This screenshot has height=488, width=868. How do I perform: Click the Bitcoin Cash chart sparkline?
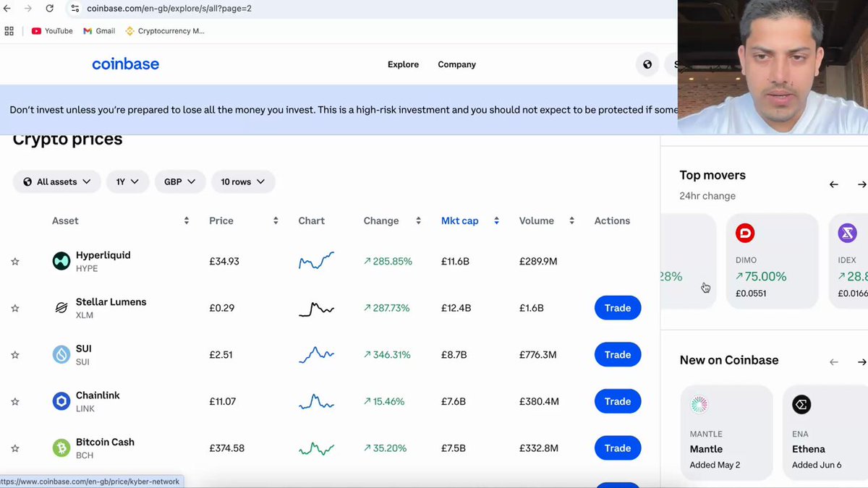click(x=316, y=448)
